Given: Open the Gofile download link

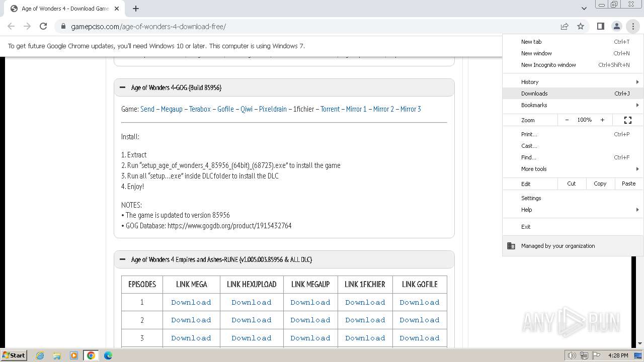Looking at the screenshot, I should (225, 109).
